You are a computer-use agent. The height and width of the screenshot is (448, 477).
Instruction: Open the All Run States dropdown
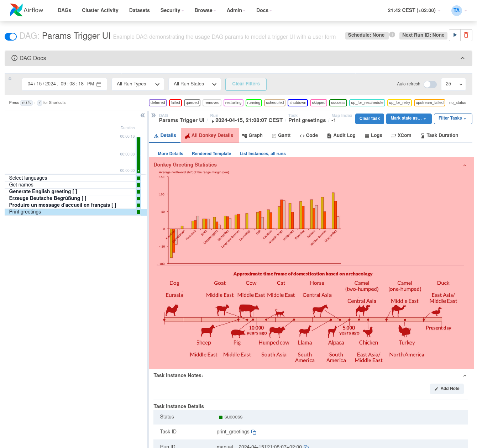tap(195, 84)
